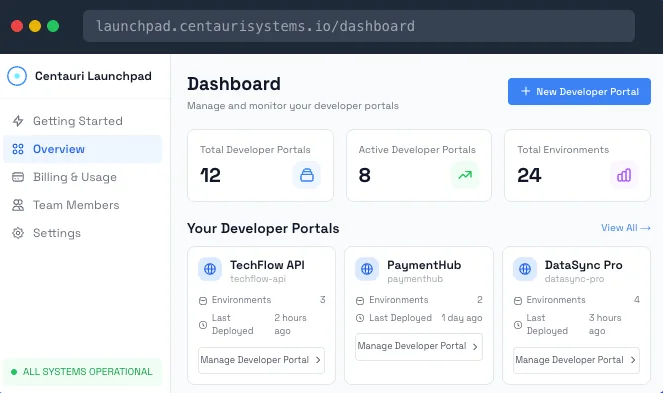663x393 pixels.
Task: Click the credit card icon beside Billing & Usage
Action: click(x=18, y=177)
